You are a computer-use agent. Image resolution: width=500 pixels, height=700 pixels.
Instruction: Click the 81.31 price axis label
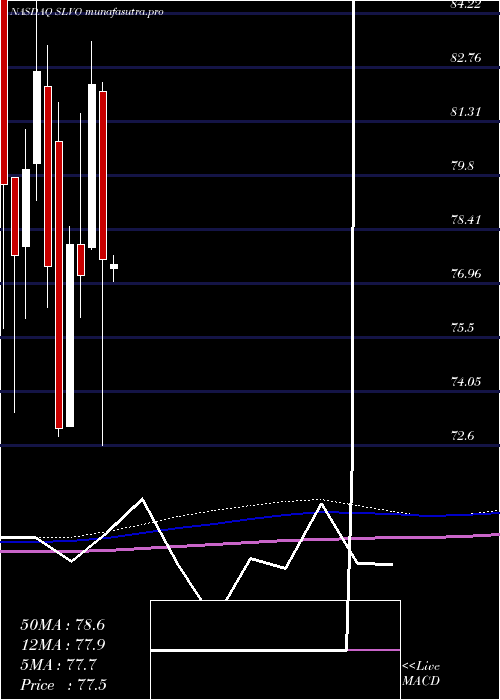coord(466,112)
